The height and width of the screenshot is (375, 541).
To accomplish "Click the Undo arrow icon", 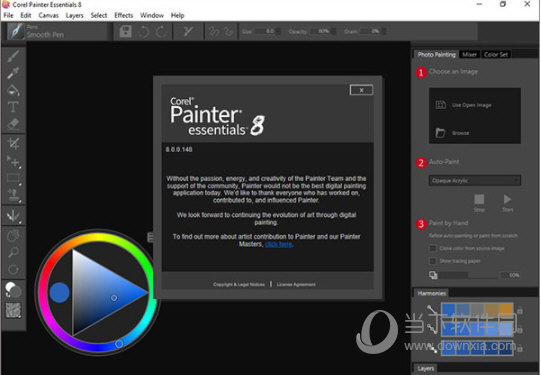I will [x=144, y=32].
